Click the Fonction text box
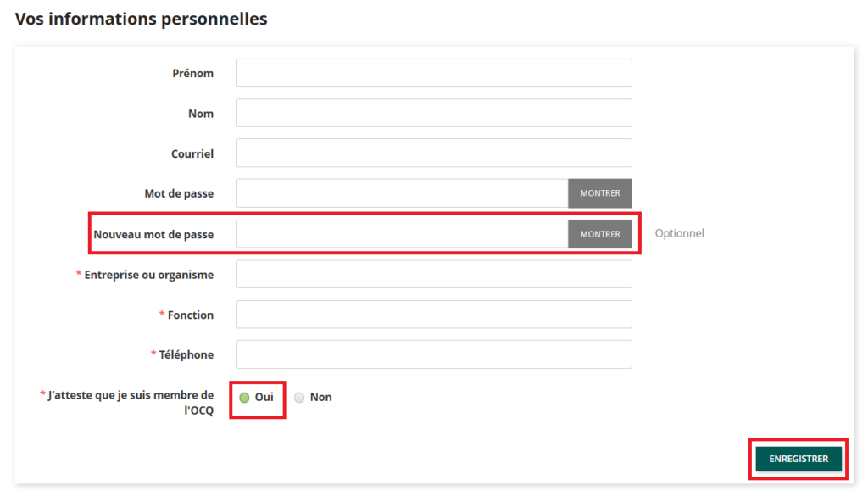Screen dimensions: 868x491 point(434,315)
